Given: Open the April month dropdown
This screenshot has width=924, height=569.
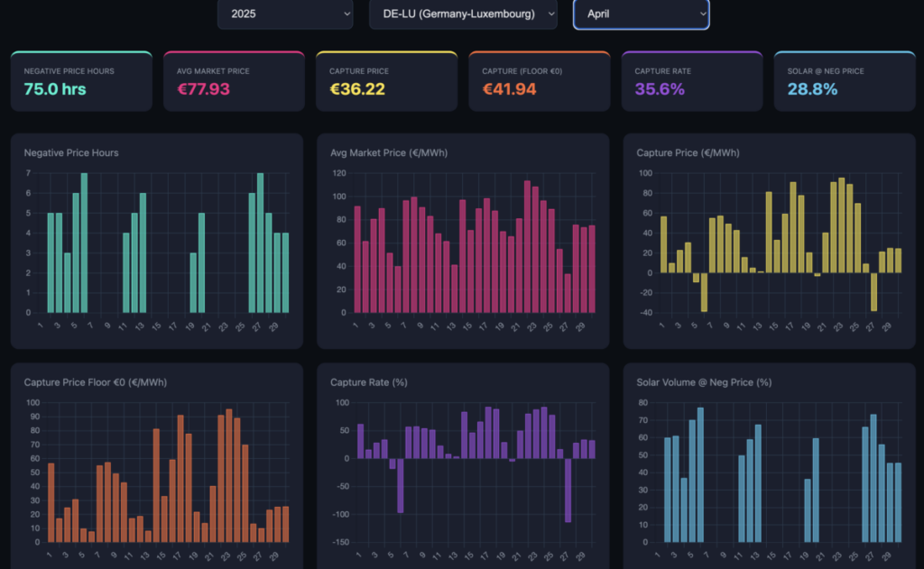Looking at the screenshot, I should (641, 14).
